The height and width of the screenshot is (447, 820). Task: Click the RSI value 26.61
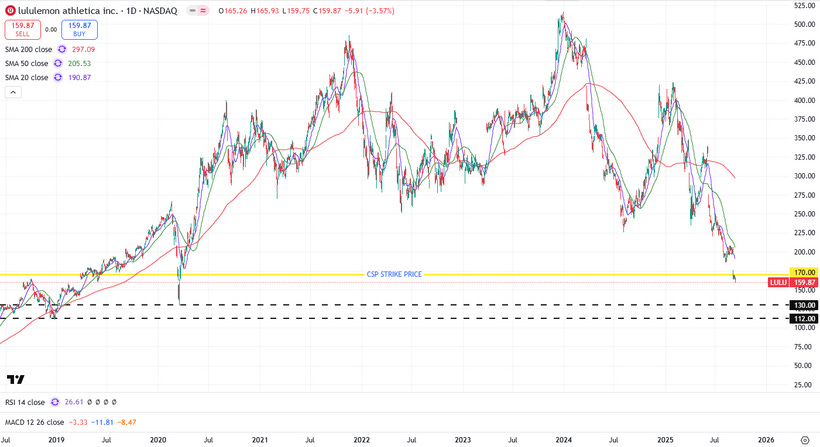[74, 402]
